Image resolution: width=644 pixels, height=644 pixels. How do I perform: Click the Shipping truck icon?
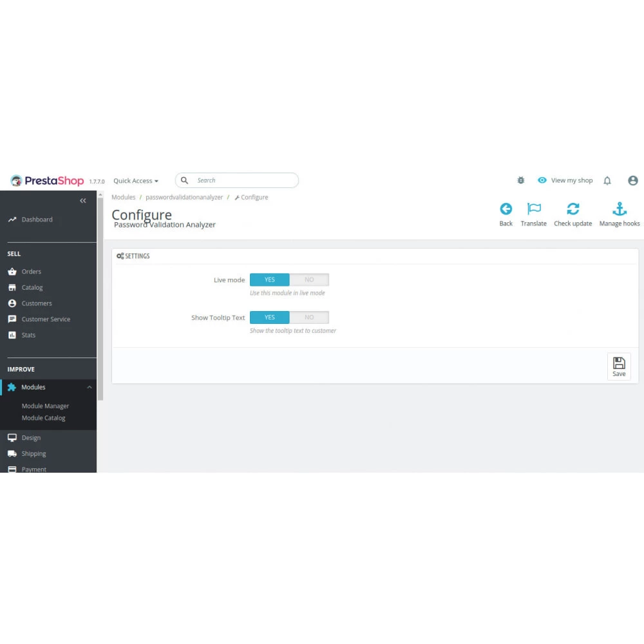coord(12,454)
